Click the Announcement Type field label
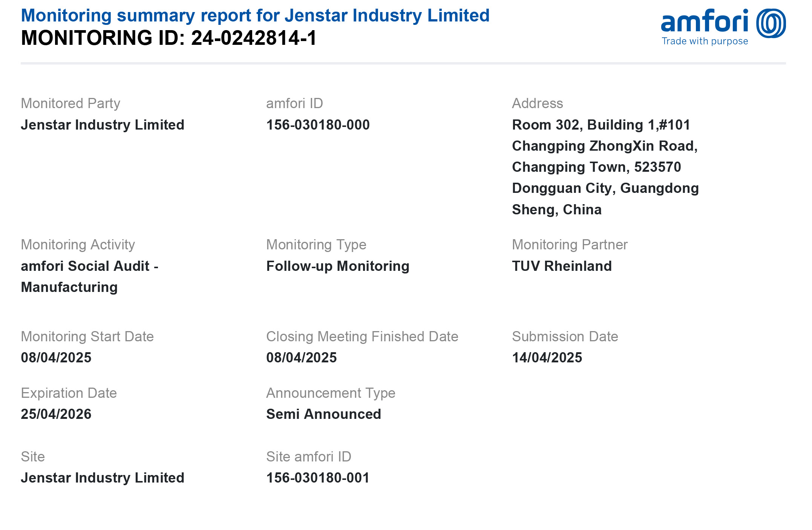The width and height of the screenshot is (812, 530). (x=331, y=393)
